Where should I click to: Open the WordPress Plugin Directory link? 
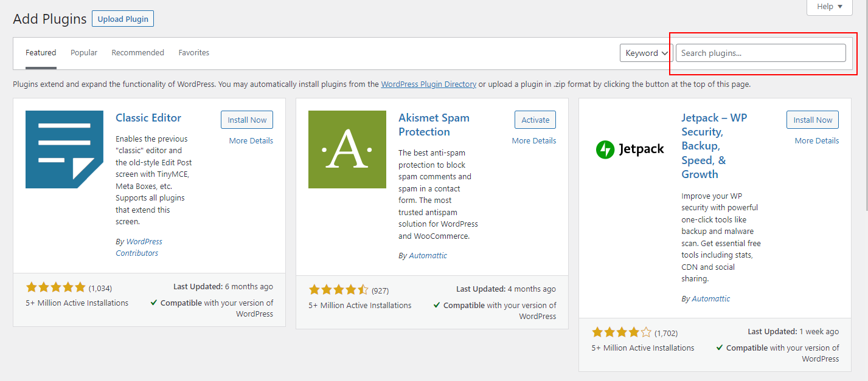[x=429, y=84]
